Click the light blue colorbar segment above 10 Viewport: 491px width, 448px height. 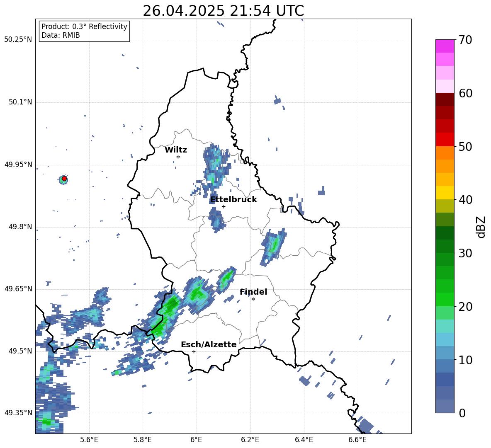(x=445, y=339)
